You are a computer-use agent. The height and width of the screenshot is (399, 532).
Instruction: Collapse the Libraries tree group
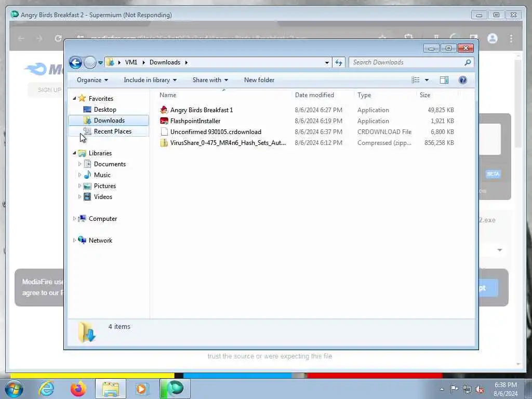tap(74, 153)
